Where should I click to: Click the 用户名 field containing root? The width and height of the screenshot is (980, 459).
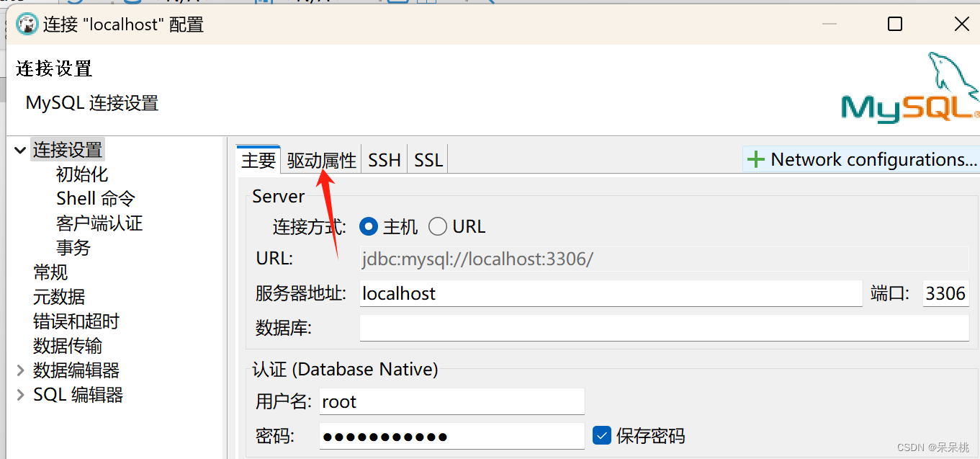pos(451,401)
